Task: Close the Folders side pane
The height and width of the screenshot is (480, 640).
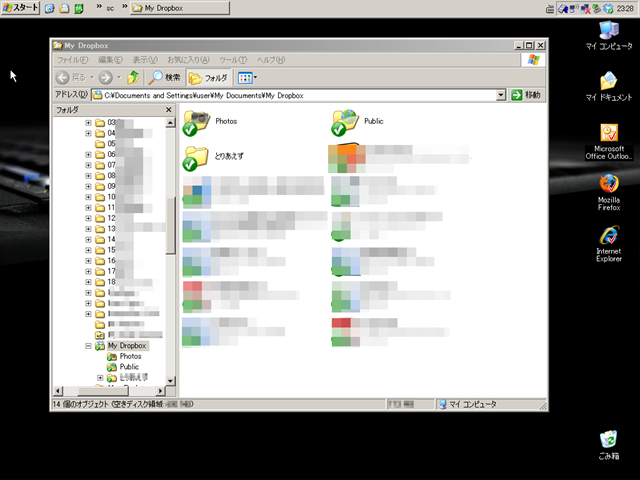Action: pyautogui.click(x=169, y=110)
